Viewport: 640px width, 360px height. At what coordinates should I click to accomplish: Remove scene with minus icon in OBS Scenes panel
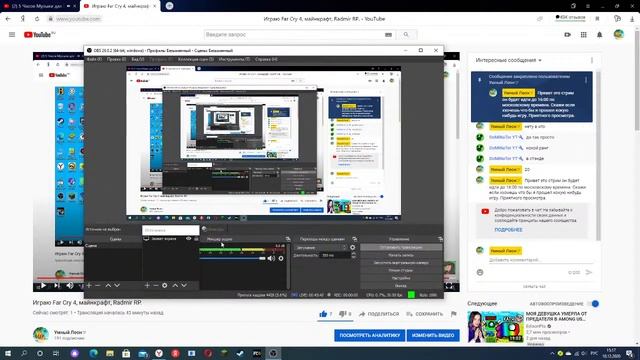[x=98, y=285]
